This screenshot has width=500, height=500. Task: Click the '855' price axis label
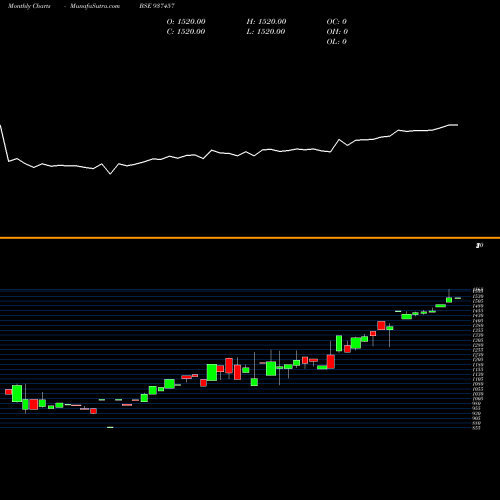477,428
